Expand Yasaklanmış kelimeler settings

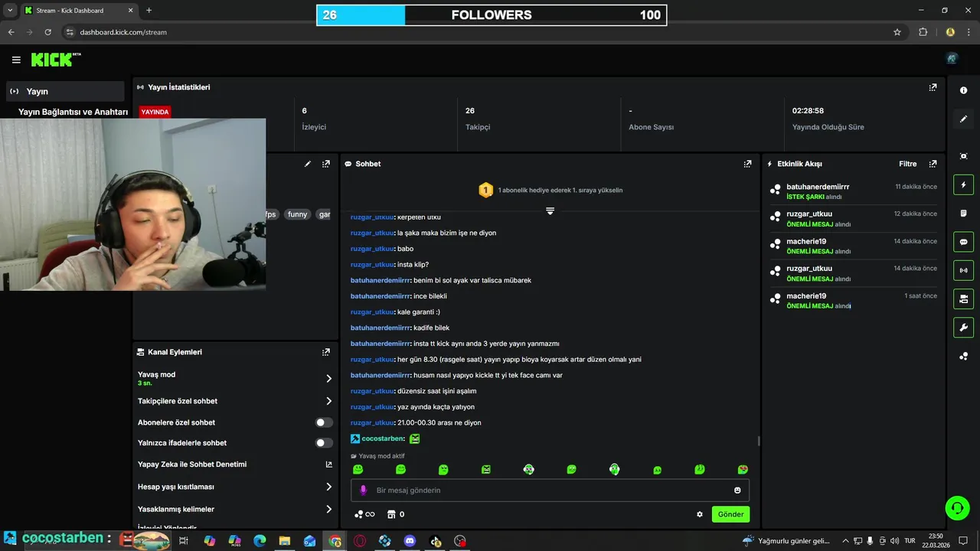point(328,509)
